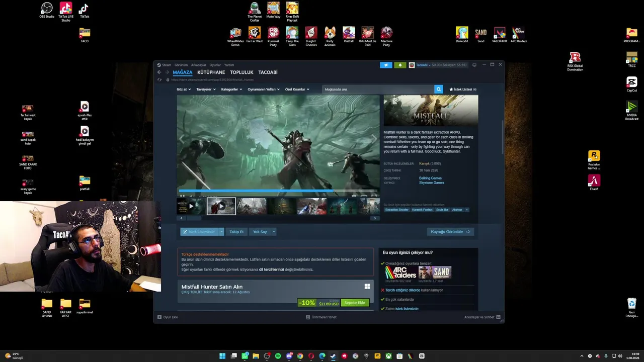Click the Takip Et button
644x362 pixels.
click(236, 232)
